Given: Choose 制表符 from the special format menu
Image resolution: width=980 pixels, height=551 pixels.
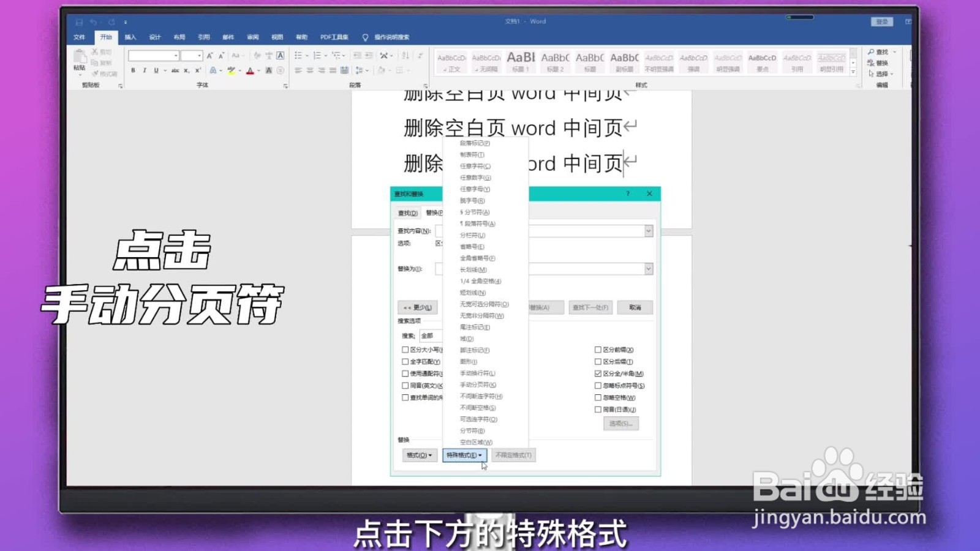Looking at the screenshot, I should coord(472,155).
